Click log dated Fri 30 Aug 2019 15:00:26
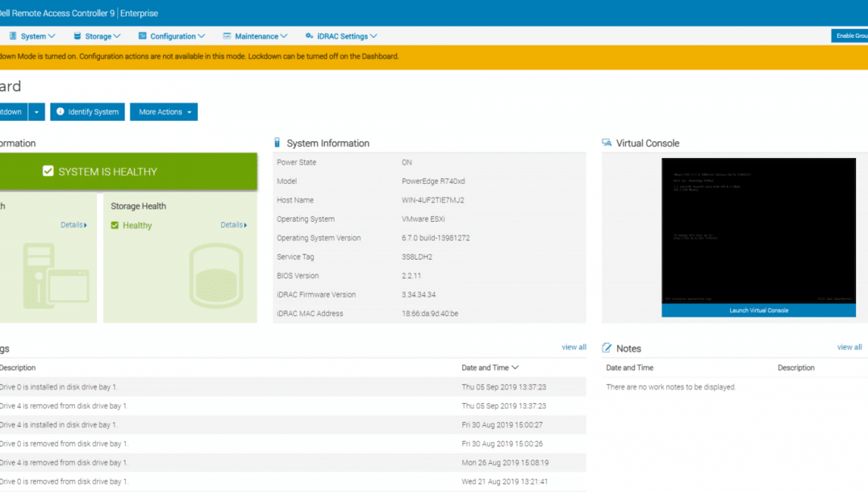The width and height of the screenshot is (868, 492). (502, 444)
